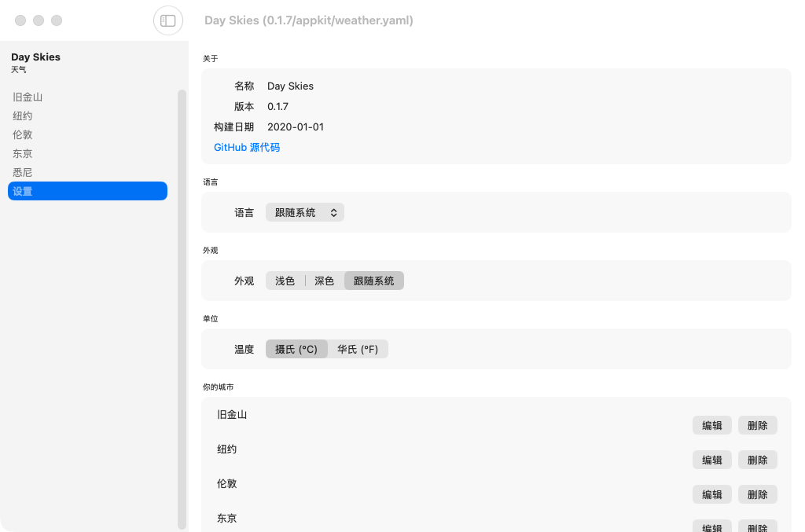Delete the 纽约 city entry
805x532 pixels.
coord(758,460)
